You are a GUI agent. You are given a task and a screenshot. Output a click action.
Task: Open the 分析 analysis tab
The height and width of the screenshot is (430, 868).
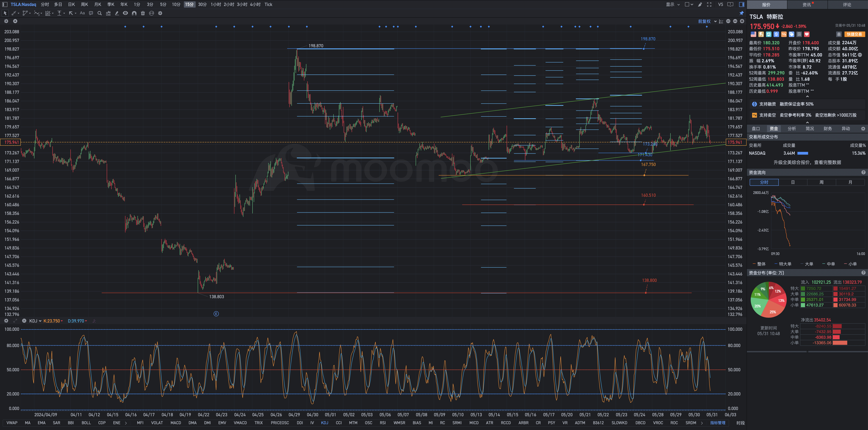pos(792,129)
